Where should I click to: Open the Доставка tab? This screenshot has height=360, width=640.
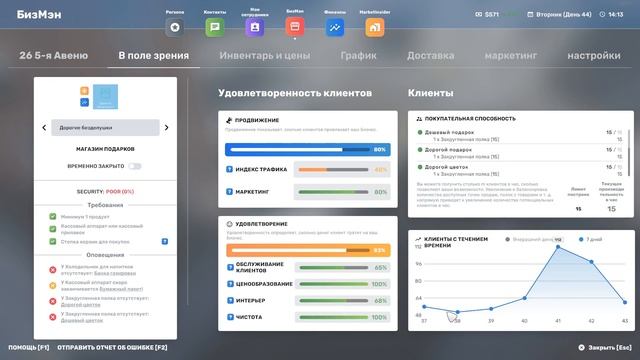(431, 56)
